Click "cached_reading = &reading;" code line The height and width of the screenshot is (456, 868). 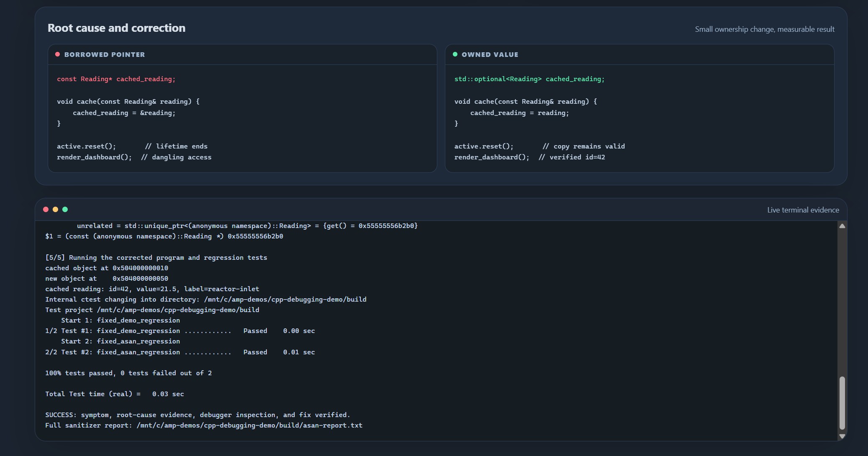click(124, 113)
